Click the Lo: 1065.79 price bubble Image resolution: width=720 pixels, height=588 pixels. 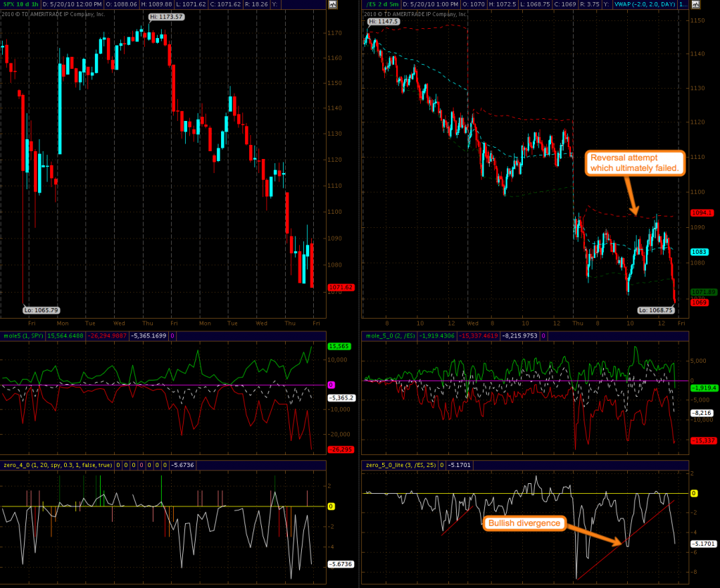pyautogui.click(x=40, y=309)
